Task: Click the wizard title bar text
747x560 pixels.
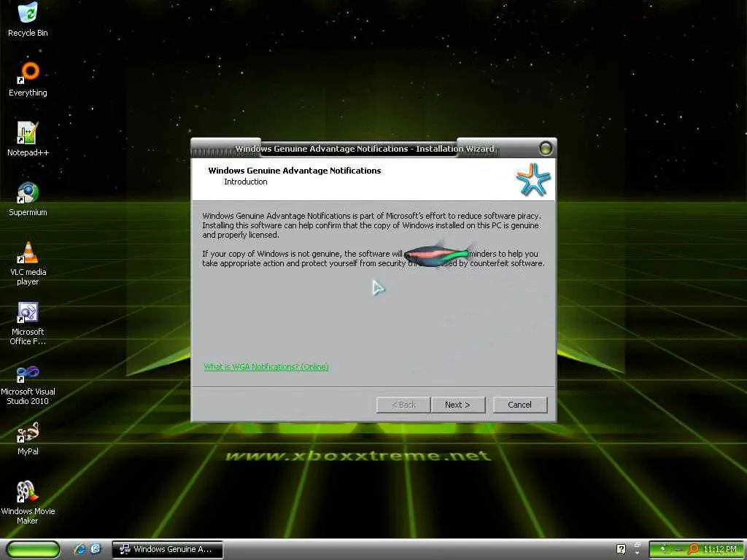Action: tap(365, 149)
